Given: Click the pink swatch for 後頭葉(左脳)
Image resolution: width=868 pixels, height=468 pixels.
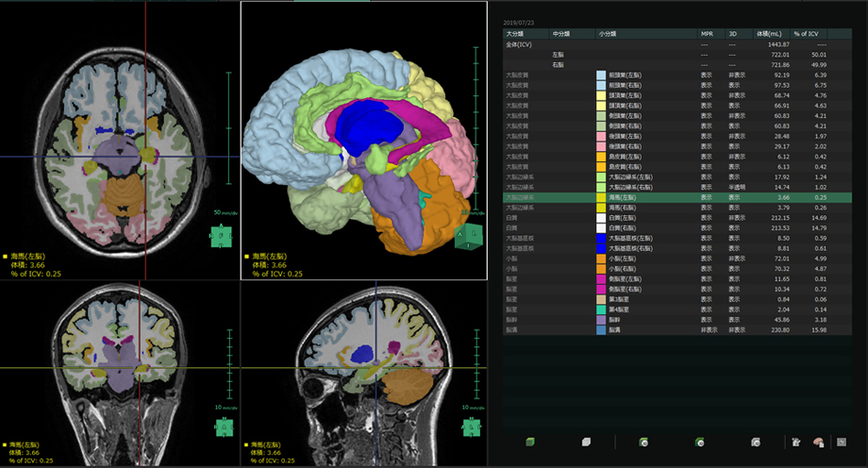Looking at the screenshot, I should [x=601, y=136].
